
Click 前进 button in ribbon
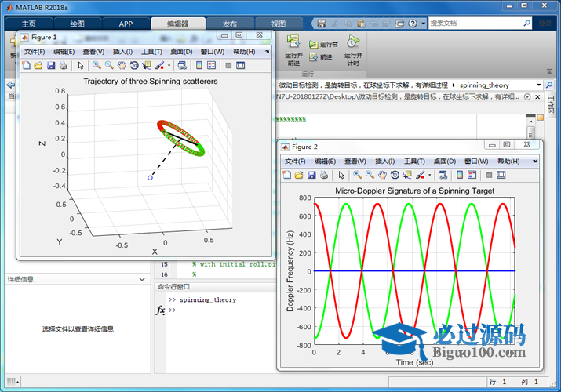click(x=321, y=56)
